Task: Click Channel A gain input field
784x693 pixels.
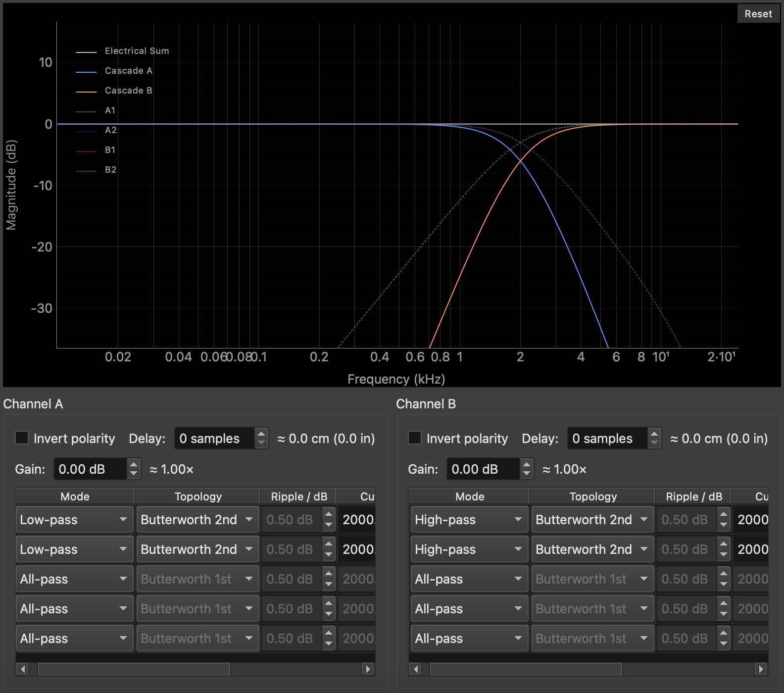Action: (x=91, y=469)
